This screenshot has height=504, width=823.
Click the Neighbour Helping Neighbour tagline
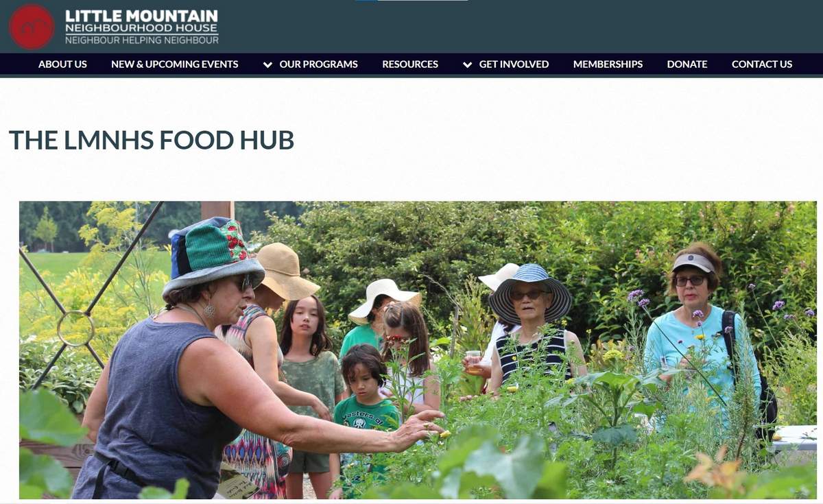coord(142,40)
